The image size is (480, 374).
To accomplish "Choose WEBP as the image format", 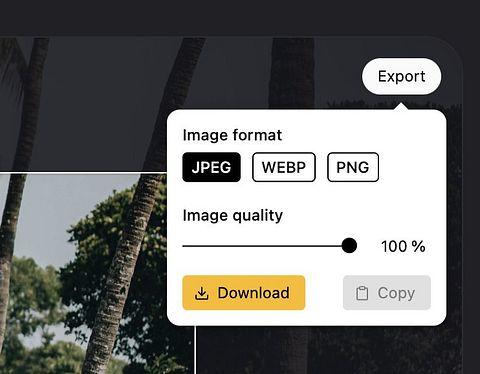I will (x=284, y=167).
